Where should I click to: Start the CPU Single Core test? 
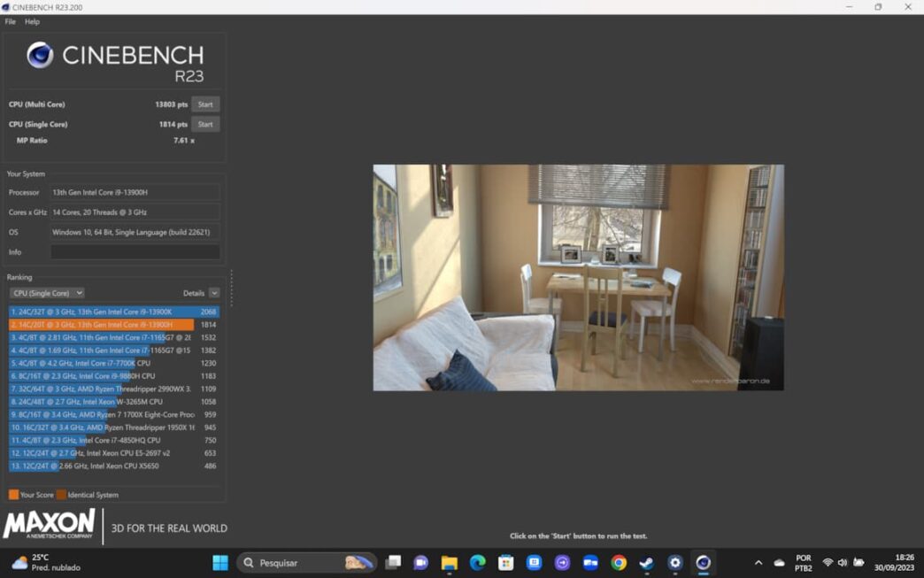[205, 124]
